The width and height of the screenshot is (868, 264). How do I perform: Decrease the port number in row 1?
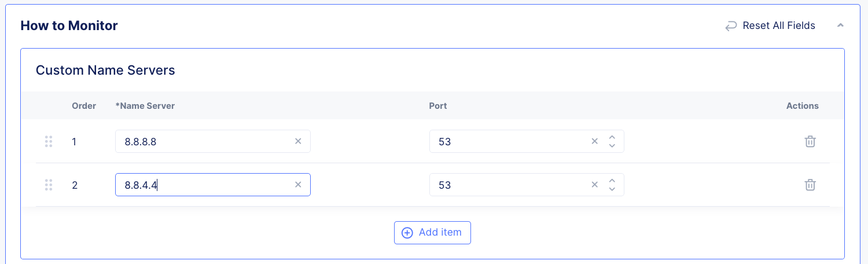(x=612, y=145)
